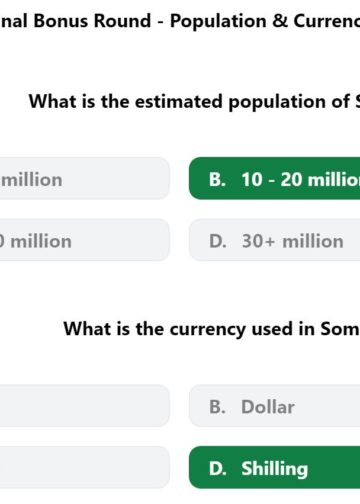This screenshot has width=360, height=504.
Task: Click the currency used question text
Action: pos(212,329)
